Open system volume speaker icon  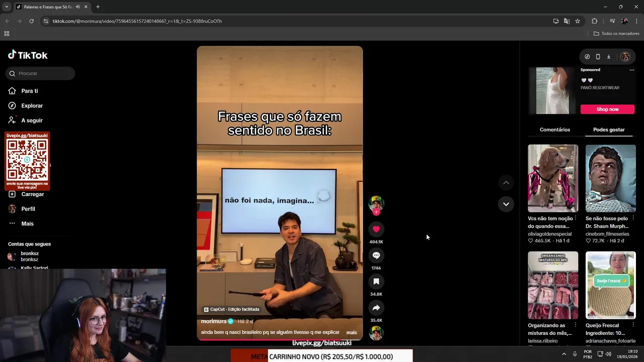coord(608,354)
